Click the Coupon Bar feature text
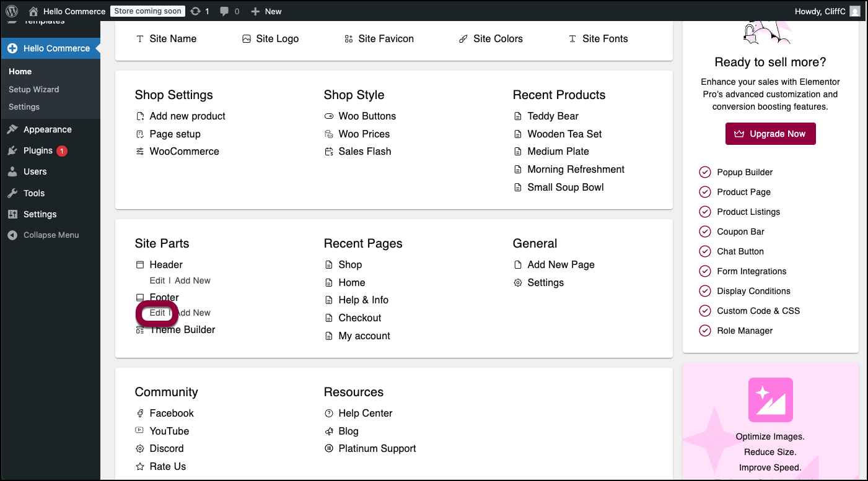This screenshot has width=868, height=481. (x=740, y=232)
